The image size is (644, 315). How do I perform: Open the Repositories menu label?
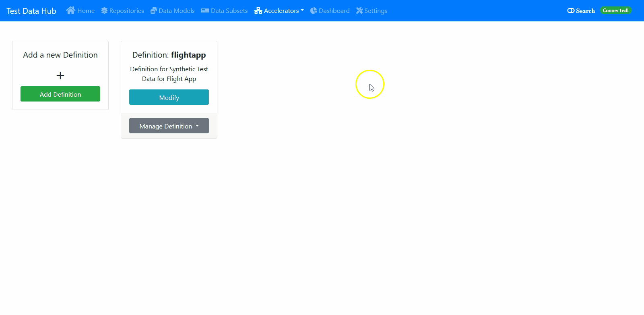(126, 11)
